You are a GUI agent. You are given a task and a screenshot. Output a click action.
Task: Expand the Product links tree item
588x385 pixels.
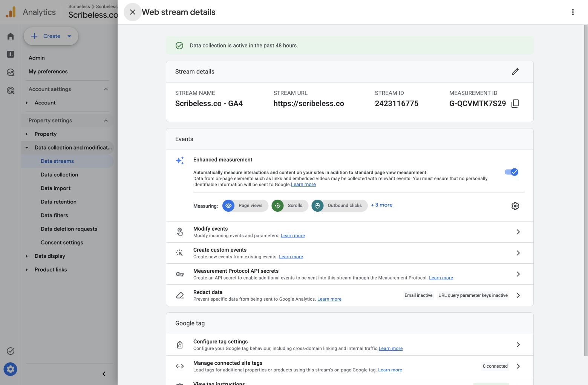[27, 270]
